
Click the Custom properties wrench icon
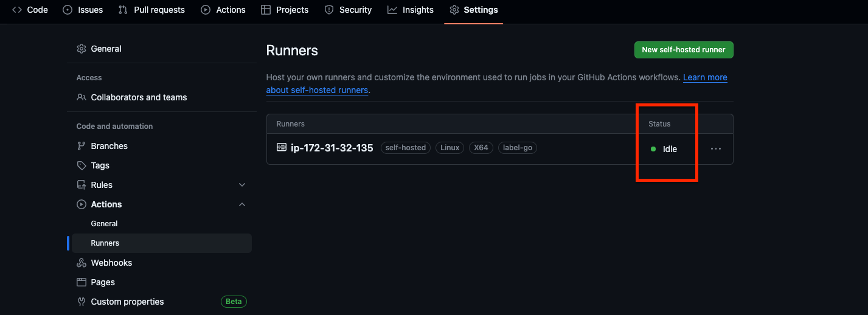tap(82, 302)
